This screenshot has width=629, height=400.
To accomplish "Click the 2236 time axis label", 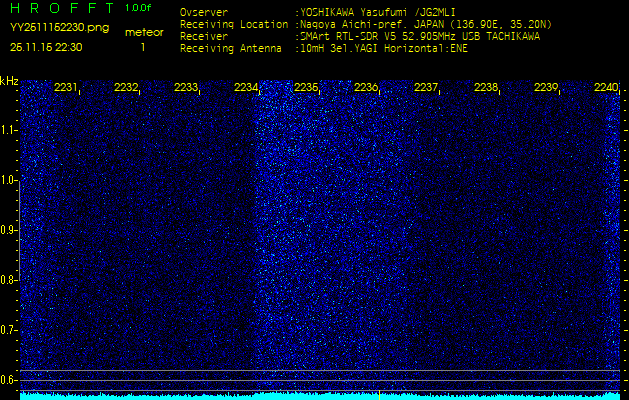I will click(x=366, y=87).
